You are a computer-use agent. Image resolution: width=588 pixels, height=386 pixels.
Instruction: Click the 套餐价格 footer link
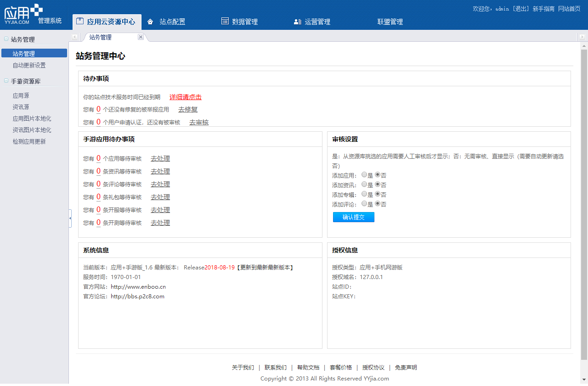pos(341,368)
